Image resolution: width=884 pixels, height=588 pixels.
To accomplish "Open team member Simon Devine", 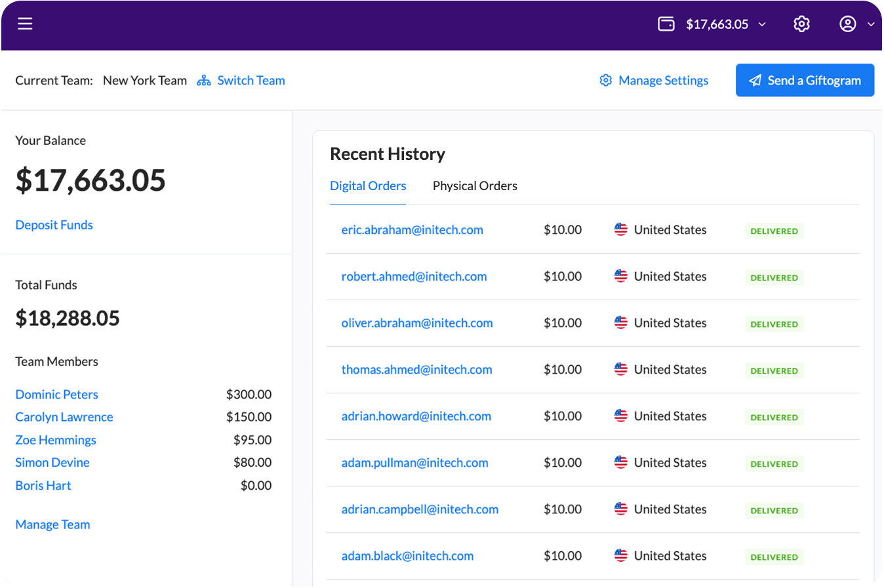I will point(52,462).
